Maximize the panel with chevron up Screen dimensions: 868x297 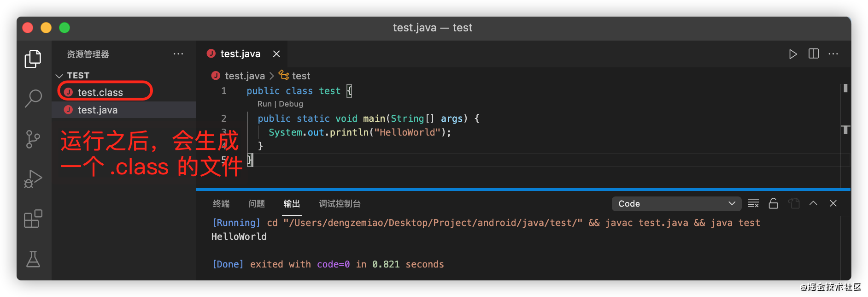pos(813,203)
